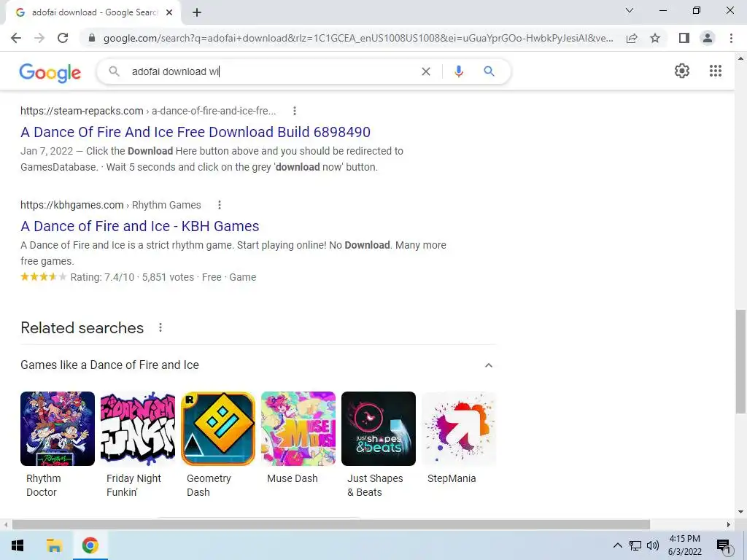Open the tab search dropdown arrow
Screen dimensions: 747x560
pos(630,10)
